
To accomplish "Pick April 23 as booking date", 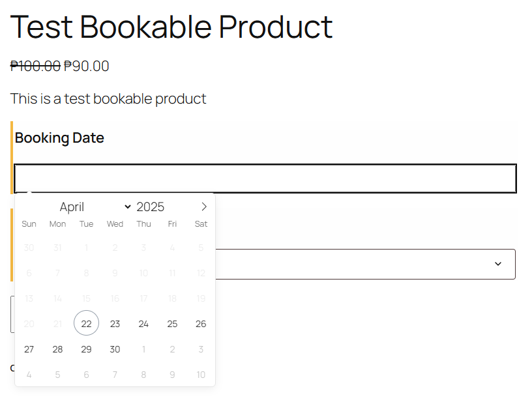I will 115,324.
